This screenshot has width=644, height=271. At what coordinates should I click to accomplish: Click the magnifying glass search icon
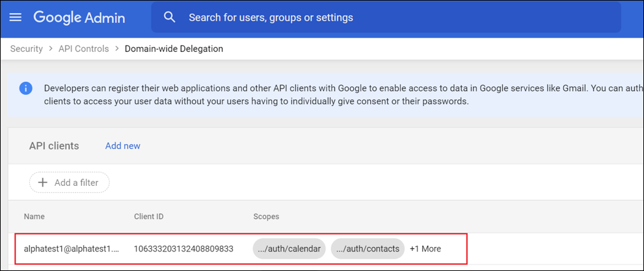pos(170,18)
